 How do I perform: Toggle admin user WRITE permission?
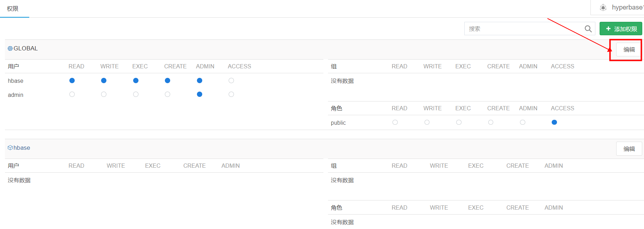coord(104,94)
